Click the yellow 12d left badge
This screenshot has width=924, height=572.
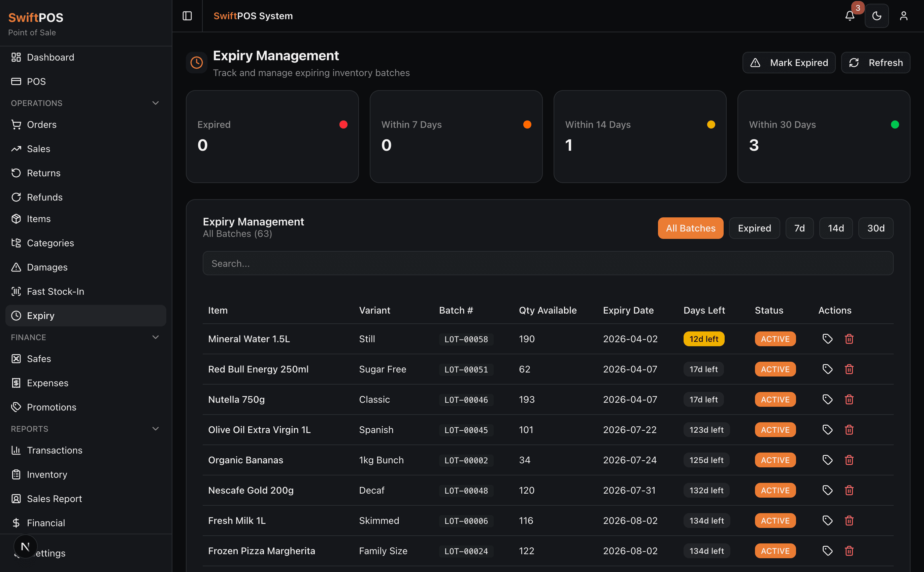703,339
